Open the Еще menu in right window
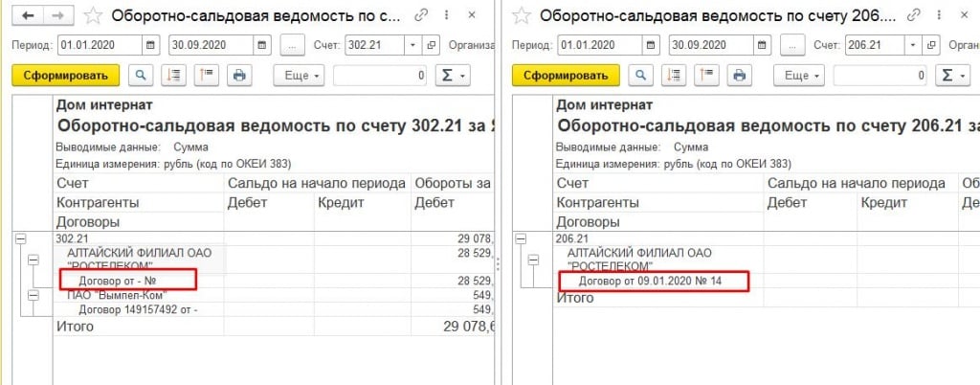 [800, 76]
